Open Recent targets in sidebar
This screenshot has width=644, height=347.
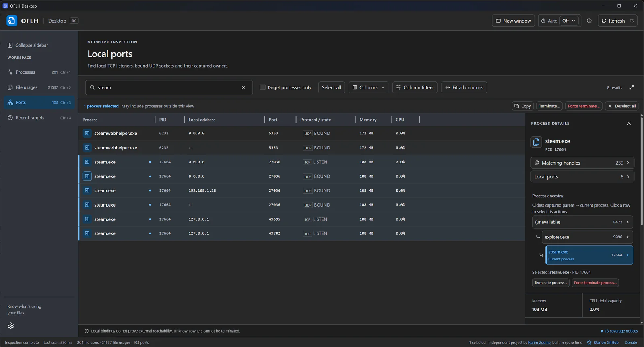point(39,118)
